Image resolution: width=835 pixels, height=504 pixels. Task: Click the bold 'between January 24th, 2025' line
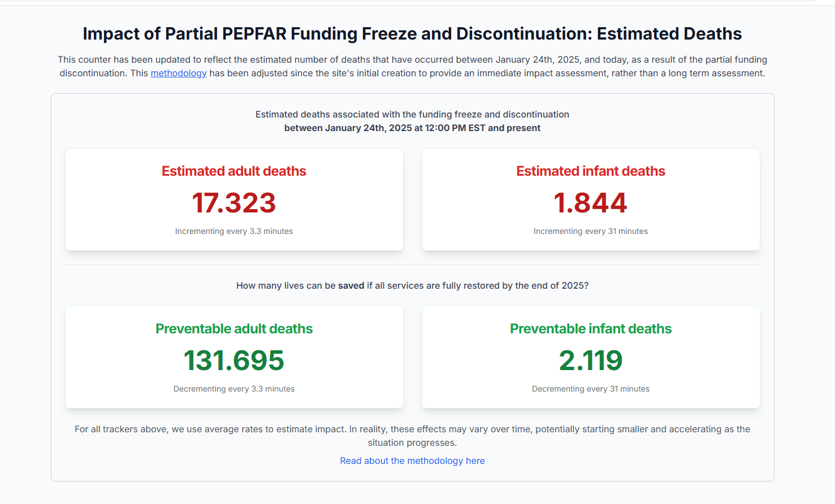(412, 128)
